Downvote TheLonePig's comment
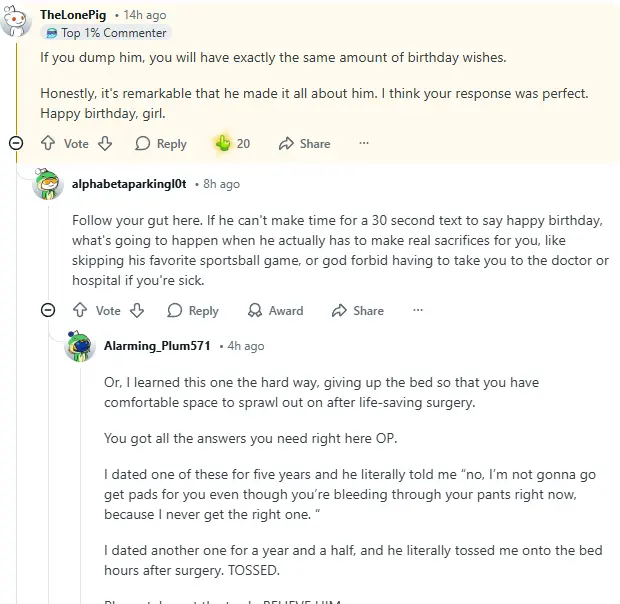Viewport: 620px width, 604px height. pyautogui.click(x=105, y=144)
